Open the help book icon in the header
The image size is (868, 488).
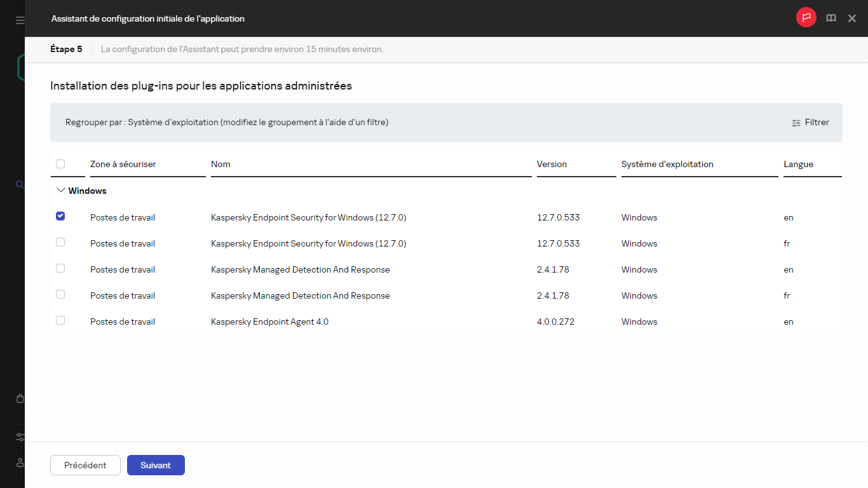tap(831, 18)
